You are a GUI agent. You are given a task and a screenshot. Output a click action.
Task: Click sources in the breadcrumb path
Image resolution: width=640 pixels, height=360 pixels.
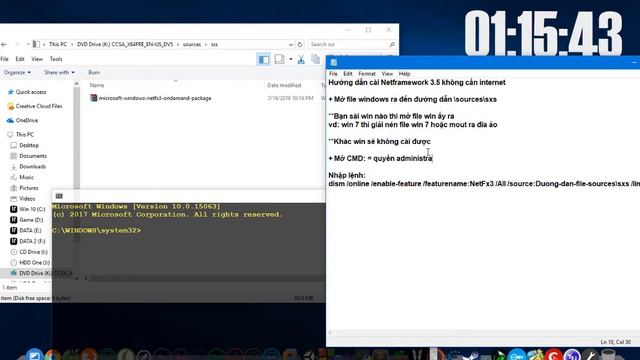pyautogui.click(x=192, y=44)
